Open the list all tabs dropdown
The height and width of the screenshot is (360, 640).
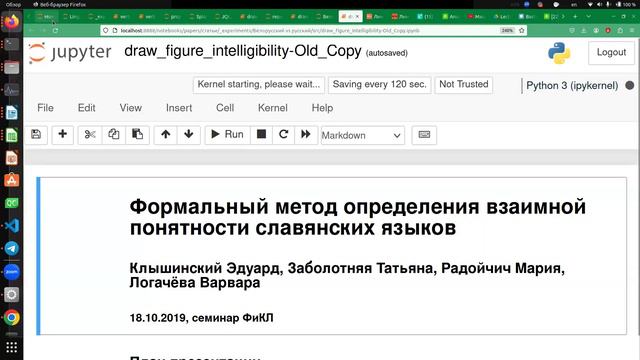coord(588,16)
